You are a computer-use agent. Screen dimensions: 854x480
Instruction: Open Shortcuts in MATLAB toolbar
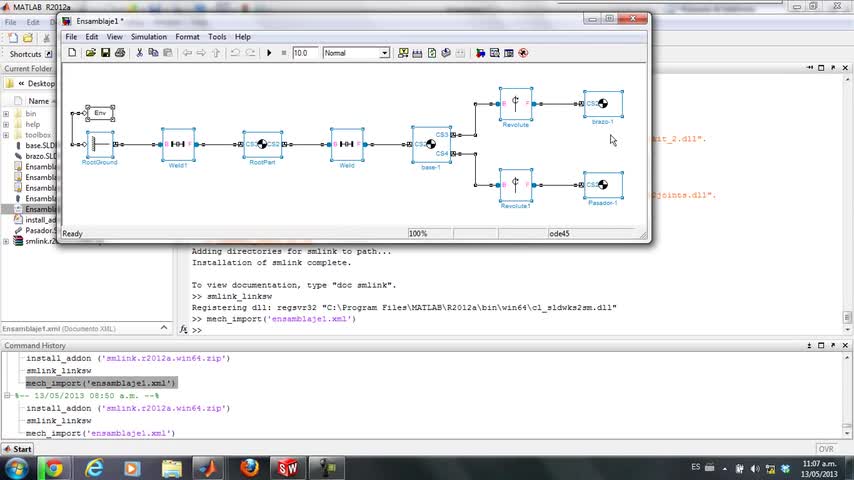(25, 54)
